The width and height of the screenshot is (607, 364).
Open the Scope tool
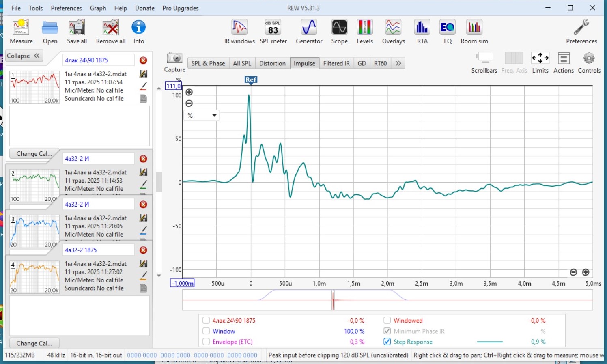(339, 32)
